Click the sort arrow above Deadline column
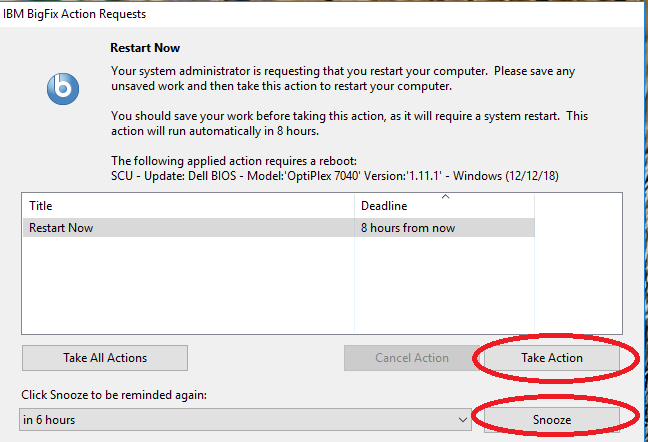648x442 pixels. tap(445, 197)
